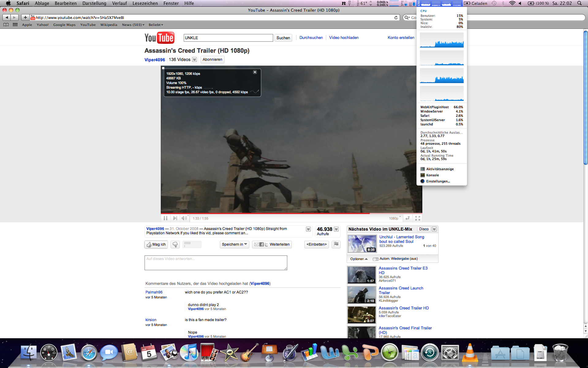Viewport: 588px width, 368px height.
Task: Open Assassins Creed Launch Trailer thumbnail
Action: click(x=362, y=295)
